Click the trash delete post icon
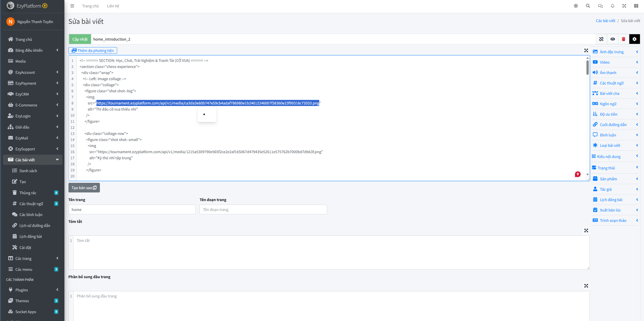 point(623,39)
